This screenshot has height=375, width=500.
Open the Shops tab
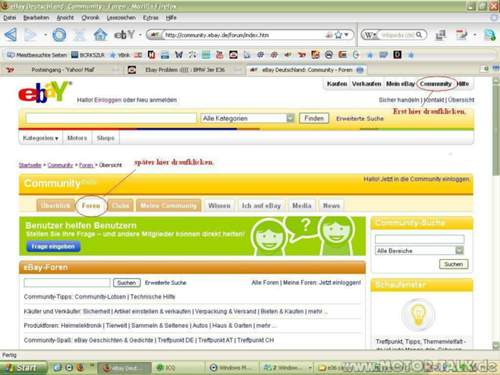(x=105, y=138)
